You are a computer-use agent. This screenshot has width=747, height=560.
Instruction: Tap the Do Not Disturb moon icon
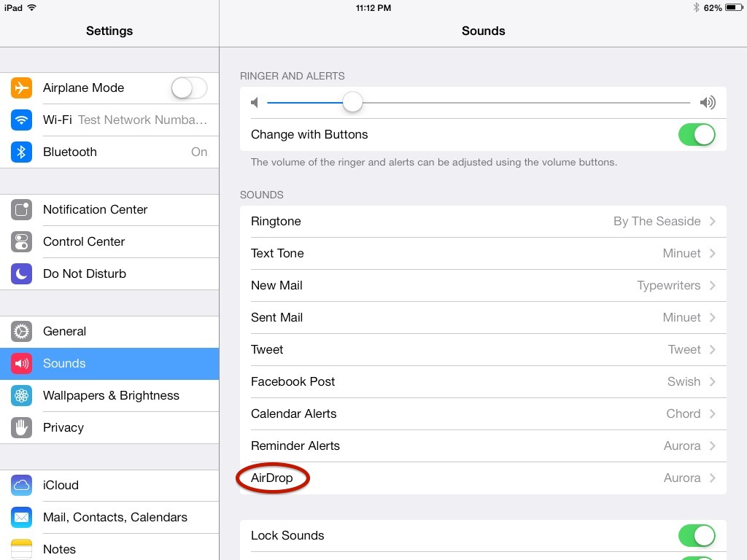(22, 274)
